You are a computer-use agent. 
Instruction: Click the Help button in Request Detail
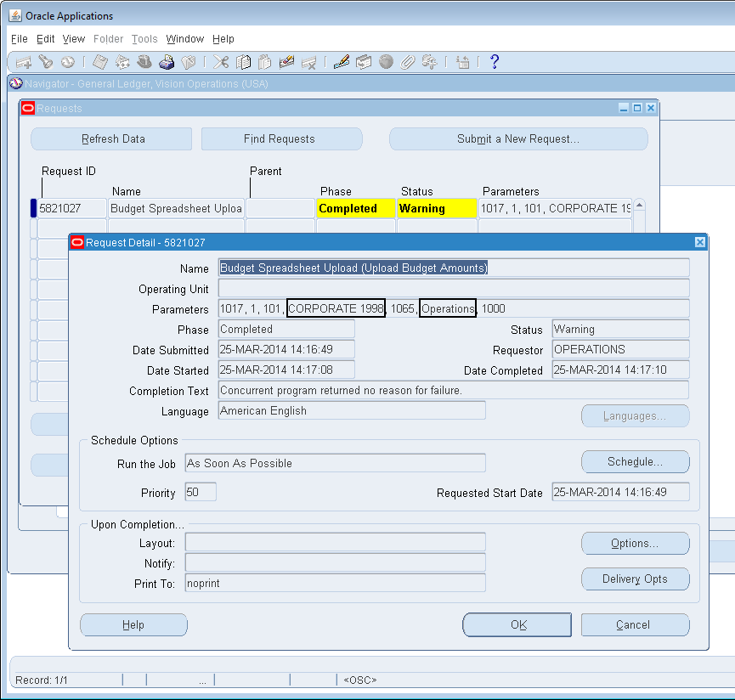click(x=133, y=624)
